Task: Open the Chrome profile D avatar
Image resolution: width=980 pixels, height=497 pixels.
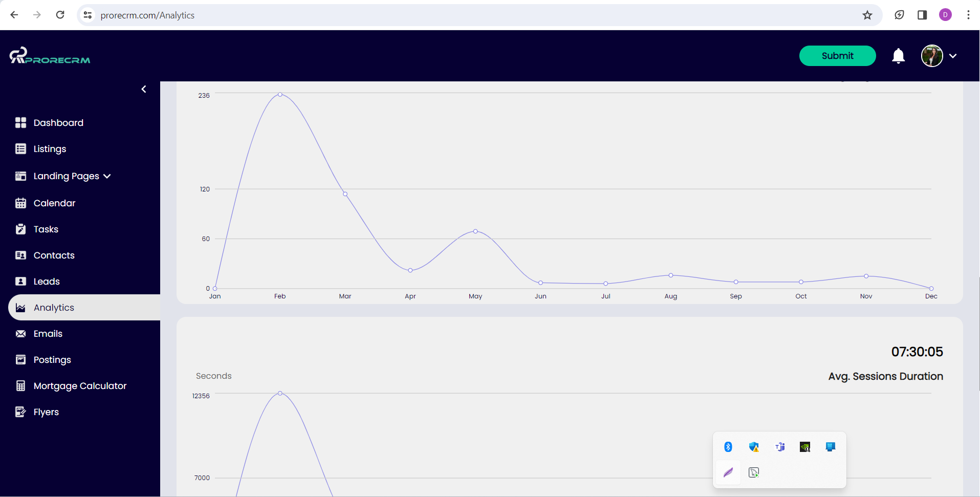Action: click(945, 15)
